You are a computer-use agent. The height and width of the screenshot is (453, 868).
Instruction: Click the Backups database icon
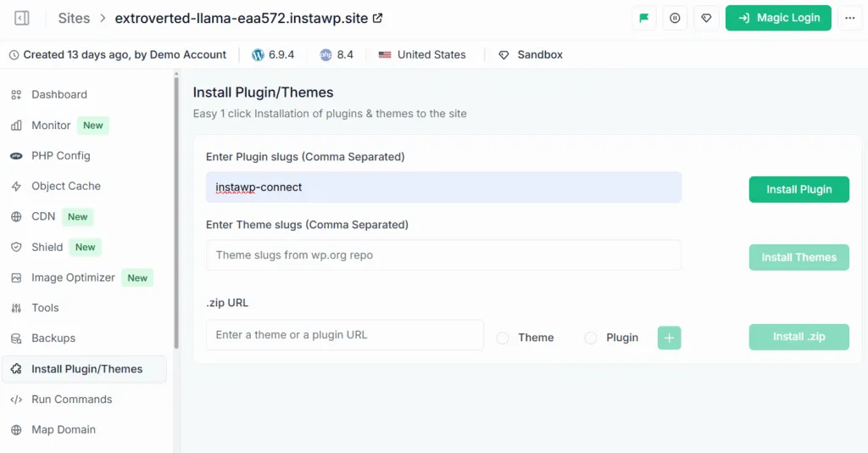(16, 338)
